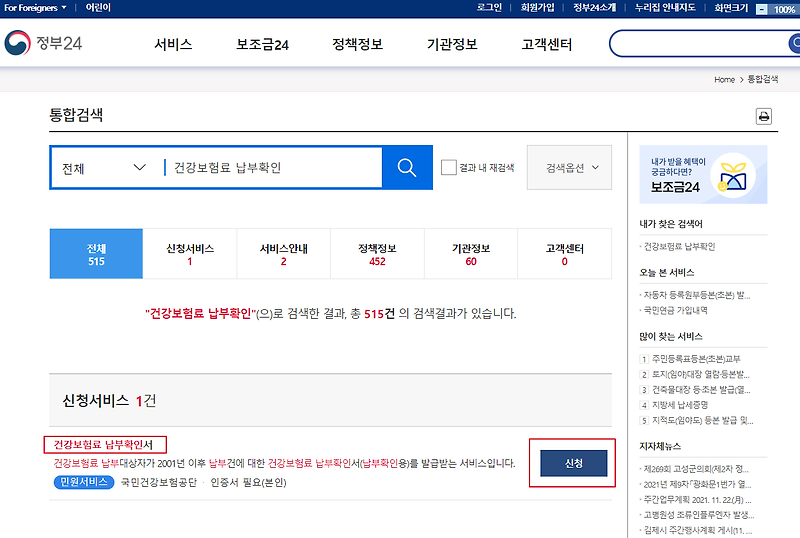Click the 어린이 link
This screenshot has height=538, width=800.
coord(98,8)
